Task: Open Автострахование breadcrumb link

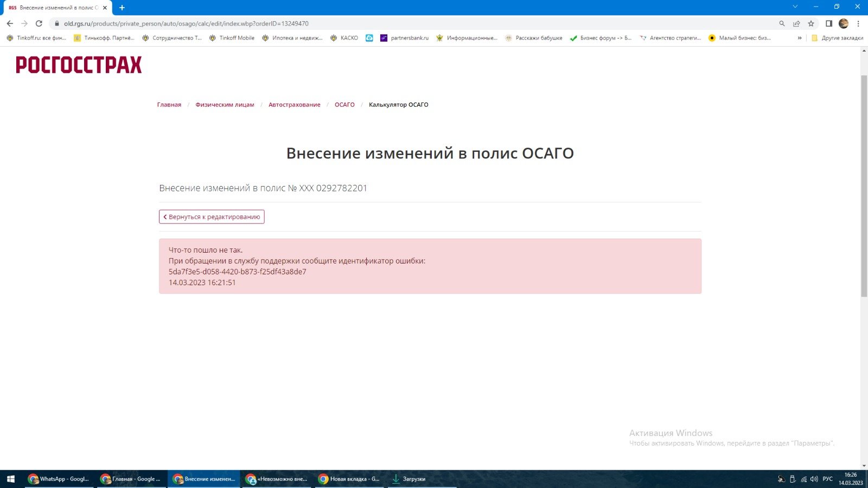Action: pyautogui.click(x=295, y=105)
